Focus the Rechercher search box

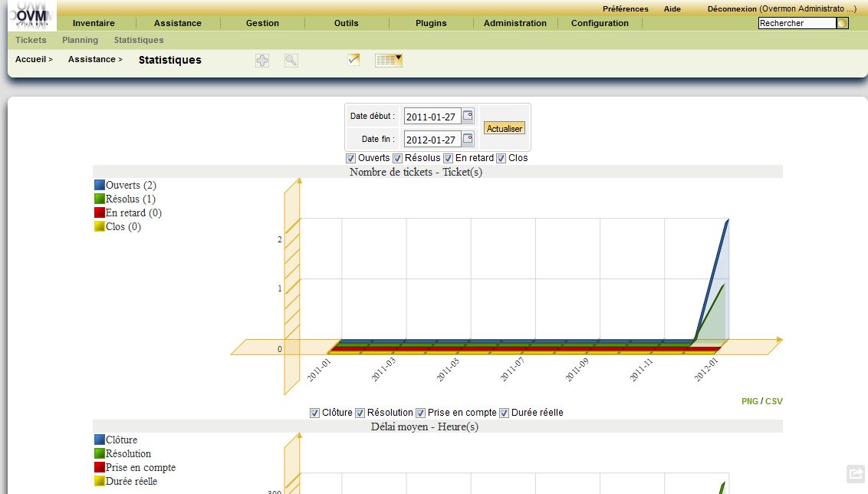tap(797, 23)
